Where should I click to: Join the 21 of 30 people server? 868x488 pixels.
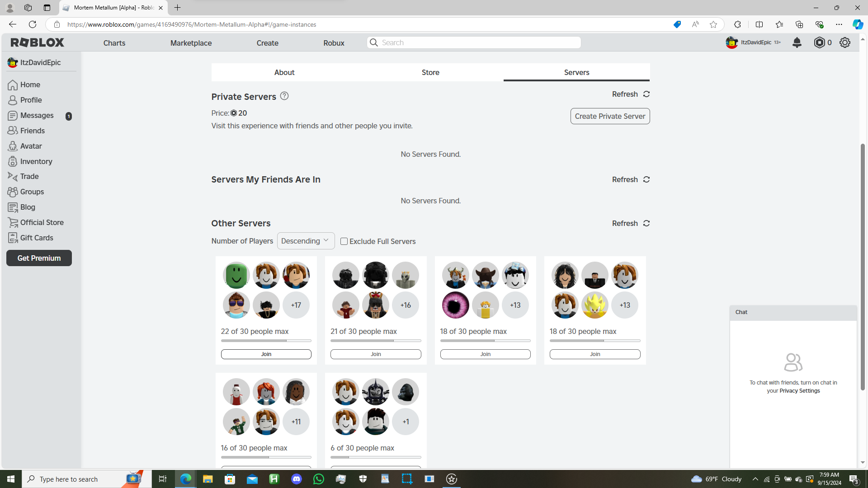[x=376, y=354]
